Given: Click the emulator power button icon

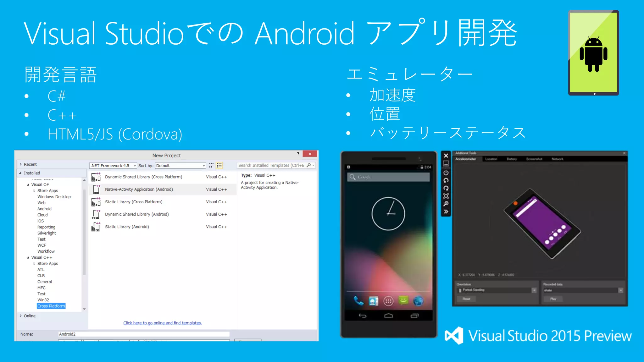Looking at the screenshot, I should [446, 173].
